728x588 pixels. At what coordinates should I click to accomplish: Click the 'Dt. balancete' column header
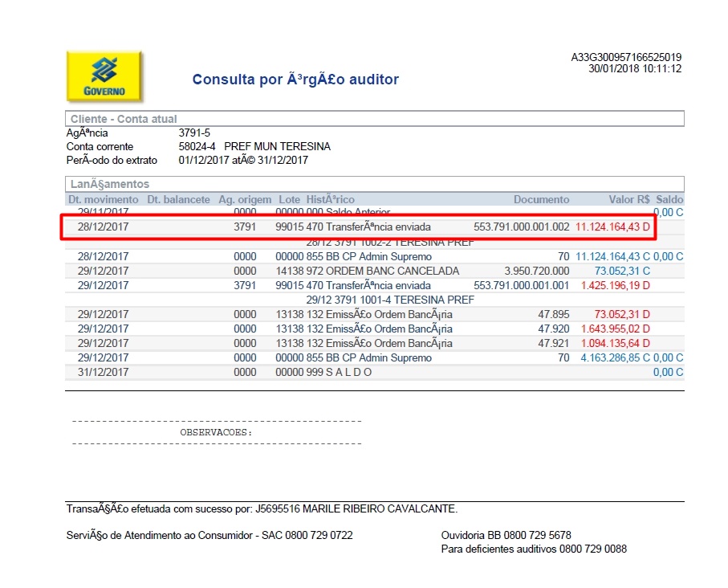(178, 199)
